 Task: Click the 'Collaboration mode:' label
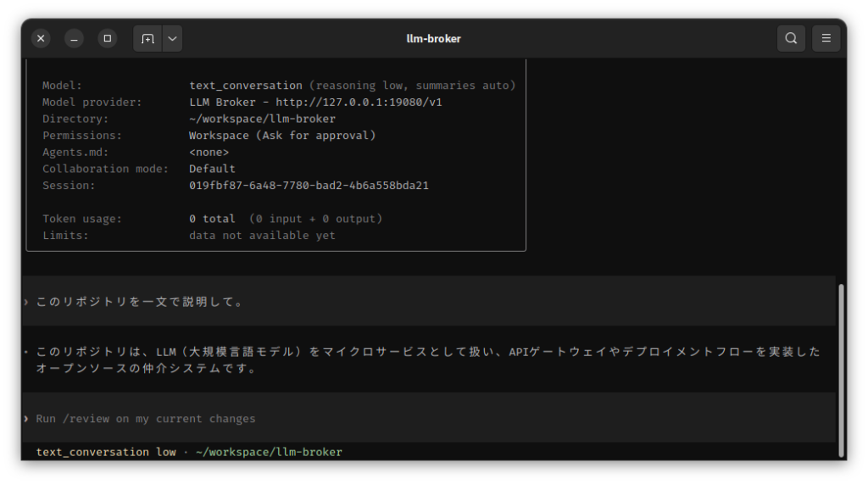pyautogui.click(x=105, y=169)
